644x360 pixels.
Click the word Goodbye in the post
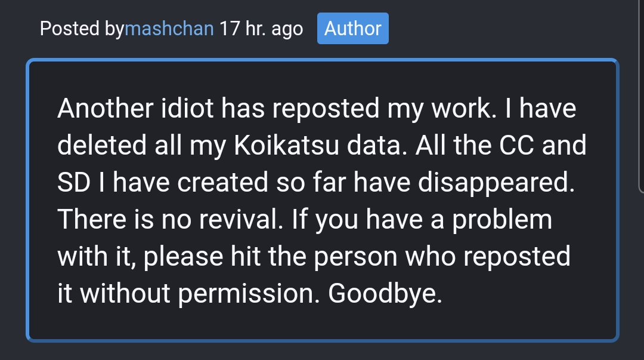[385, 294]
